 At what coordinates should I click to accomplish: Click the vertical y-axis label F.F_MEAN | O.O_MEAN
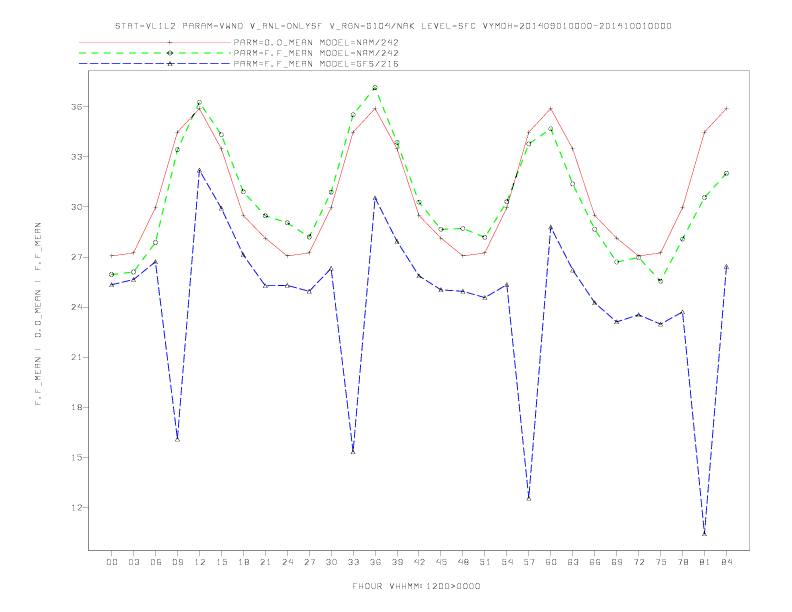click(x=38, y=314)
